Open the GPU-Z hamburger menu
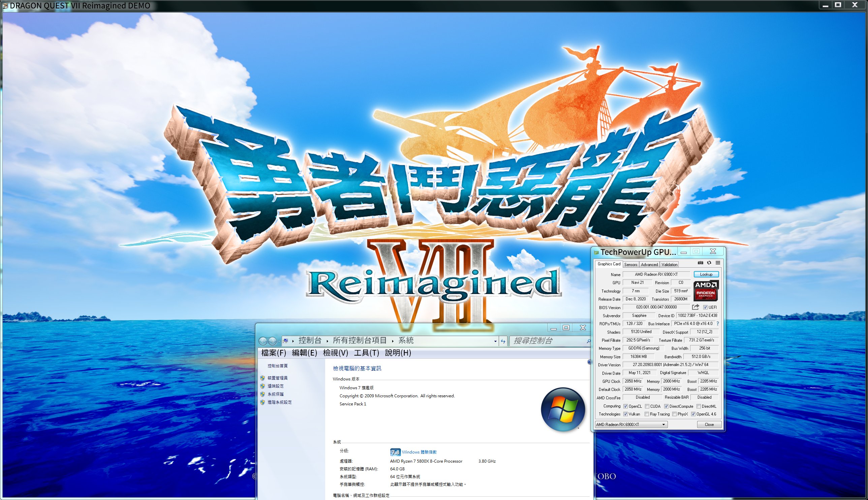 718,263
